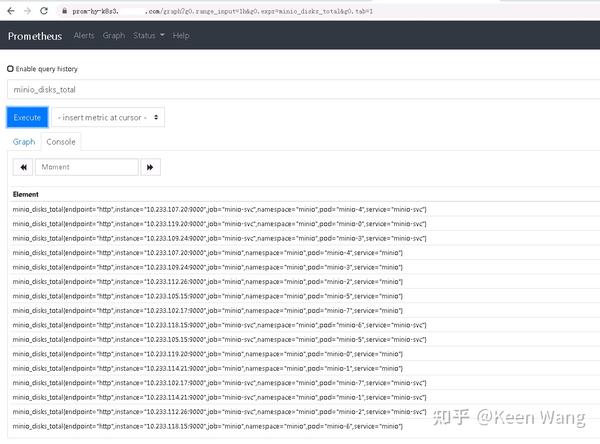Select row 10.233.105.15 with service minio
Viewport: 600px width, 444px height.
pyautogui.click(x=306, y=296)
